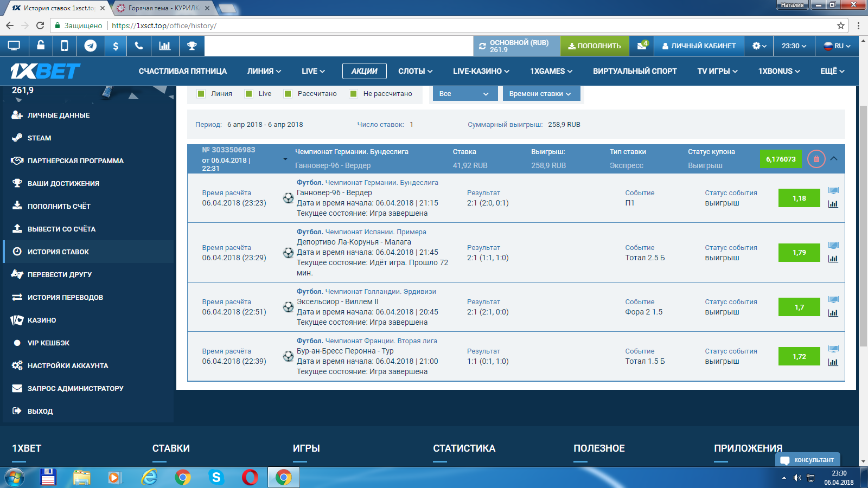Click the АКЦИИ button
868x488 pixels.
click(364, 71)
